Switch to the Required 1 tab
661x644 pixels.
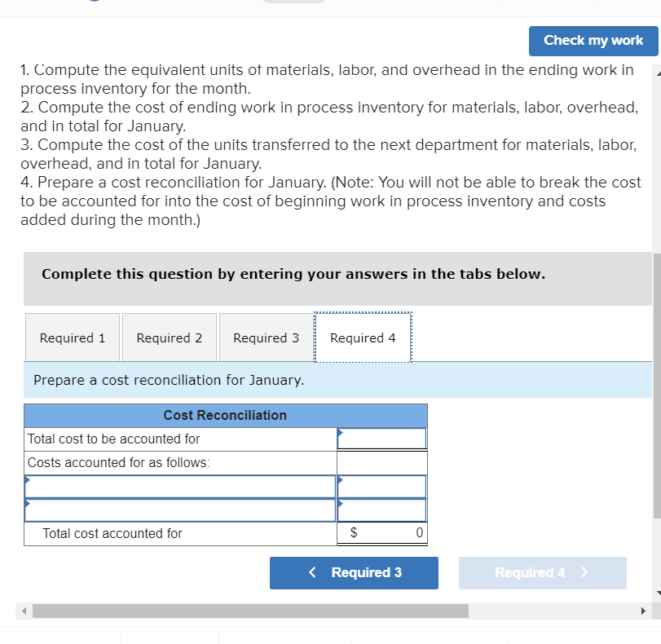tap(72, 337)
